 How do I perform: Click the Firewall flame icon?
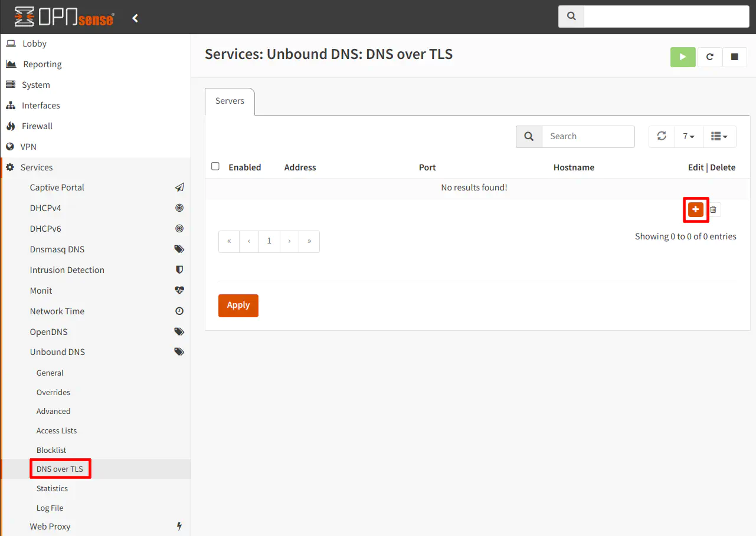(10, 126)
